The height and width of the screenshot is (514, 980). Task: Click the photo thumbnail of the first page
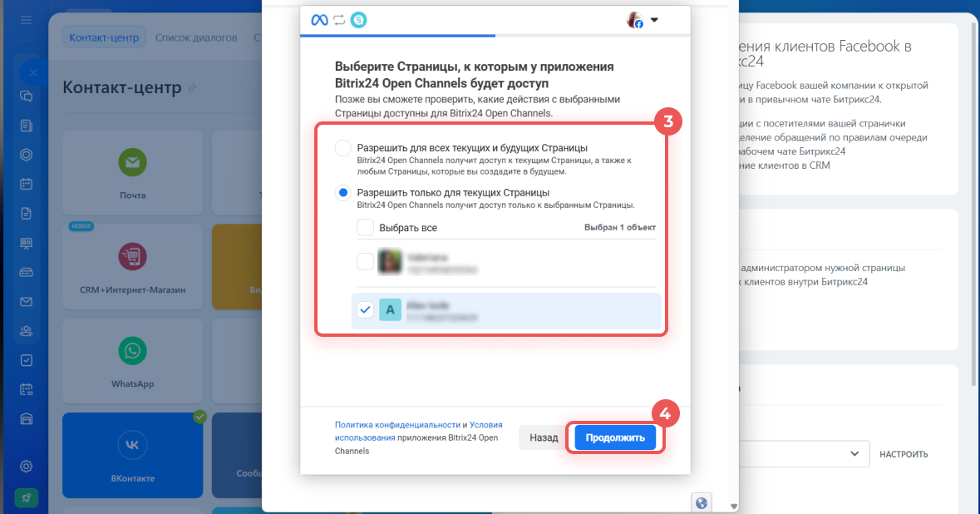[x=390, y=262]
